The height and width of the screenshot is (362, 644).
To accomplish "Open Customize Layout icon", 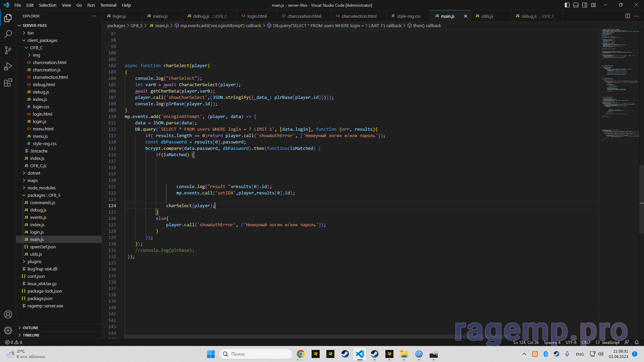I will 594,5.
